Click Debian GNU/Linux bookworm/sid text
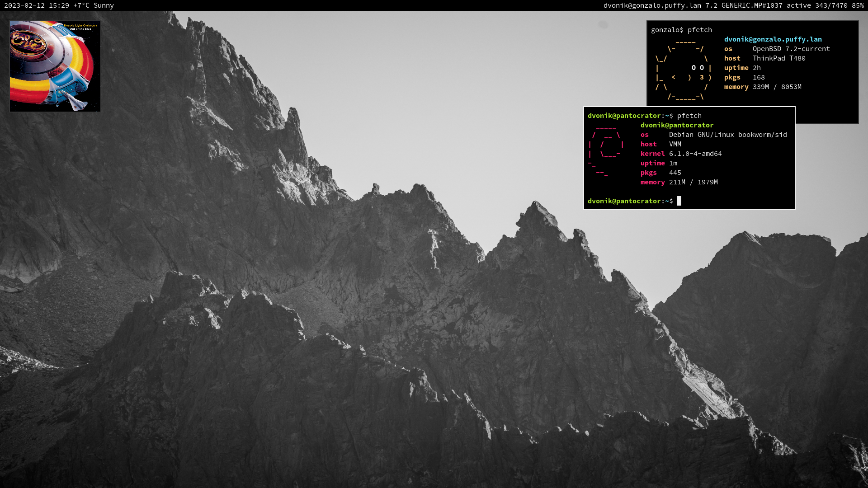Image resolution: width=868 pixels, height=488 pixels. (727, 135)
